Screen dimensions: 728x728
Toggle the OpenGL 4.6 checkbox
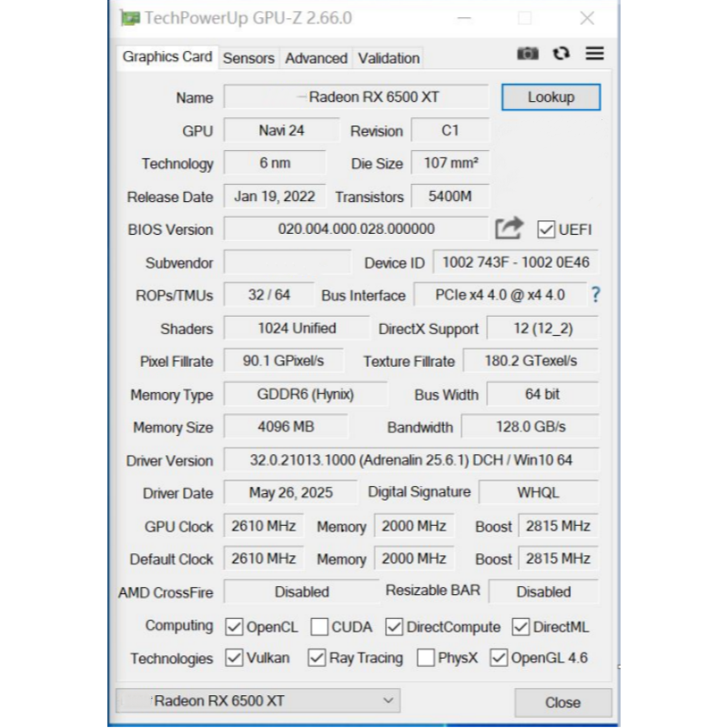(499, 658)
